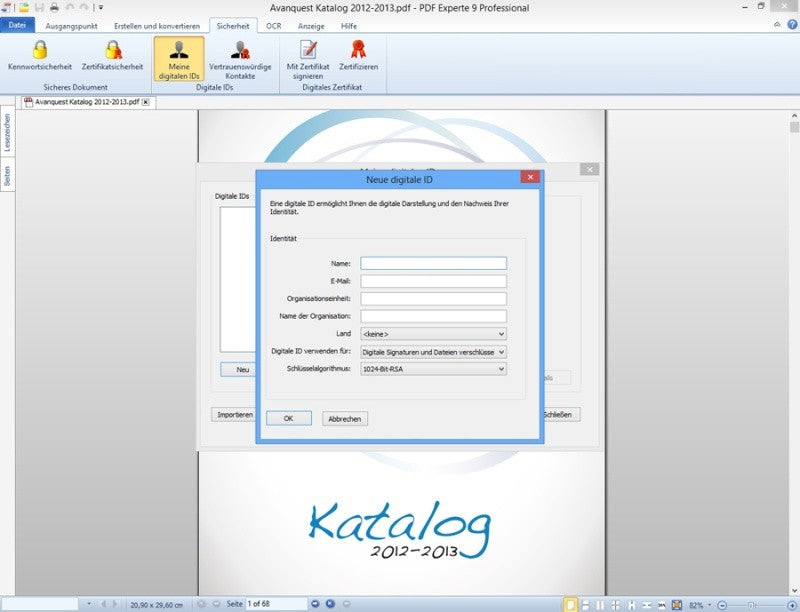Screen dimensions: 800x612
Task: Click the application logo icon at top left
Action: click(7, 7)
